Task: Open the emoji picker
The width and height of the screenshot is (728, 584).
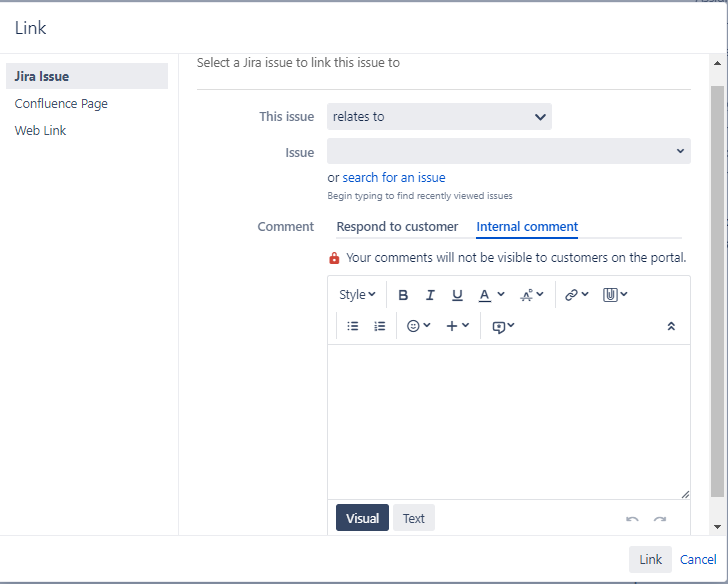Action: coord(418,326)
